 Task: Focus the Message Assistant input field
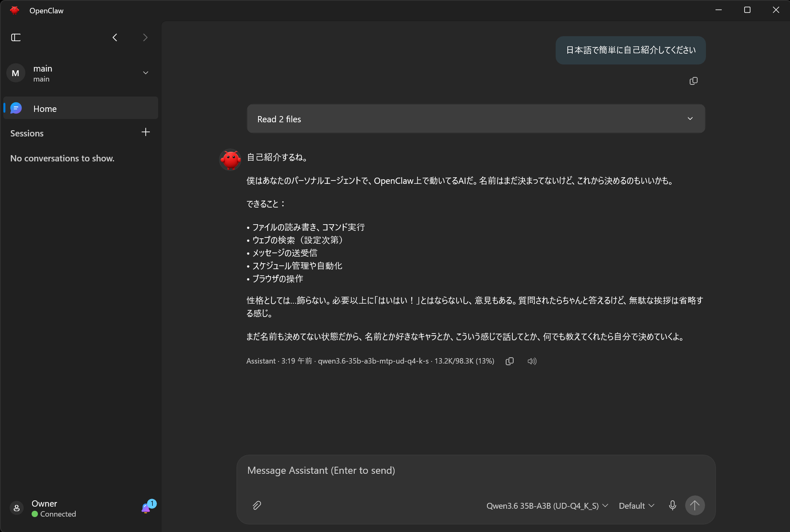[x=476, y=470]
